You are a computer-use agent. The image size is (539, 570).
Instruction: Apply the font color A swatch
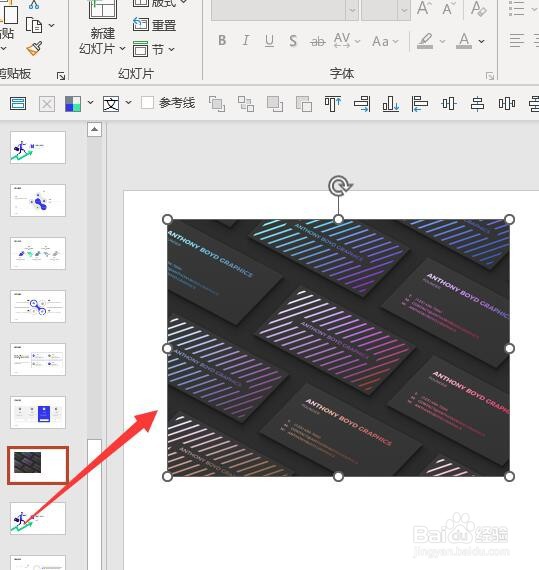(464, 41)
